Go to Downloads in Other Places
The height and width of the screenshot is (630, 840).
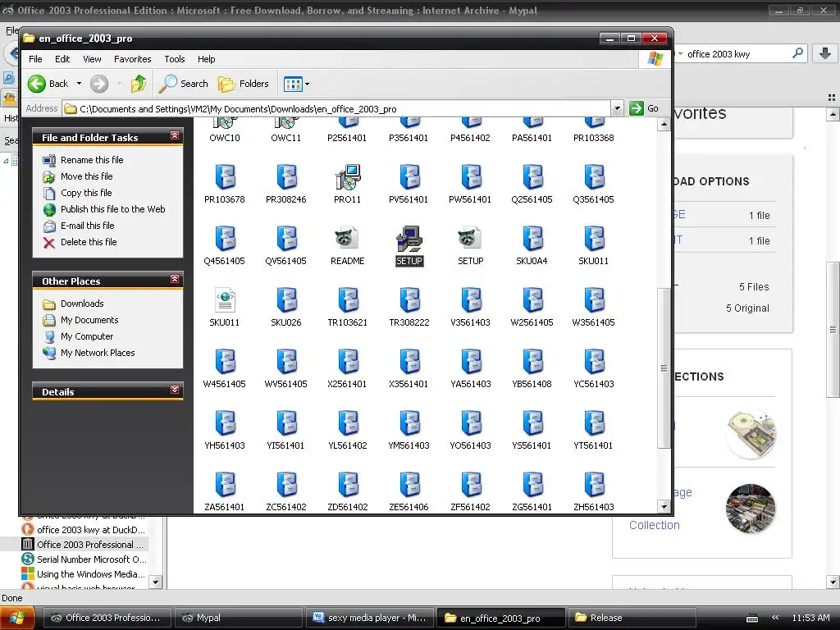tap(82, 304)
